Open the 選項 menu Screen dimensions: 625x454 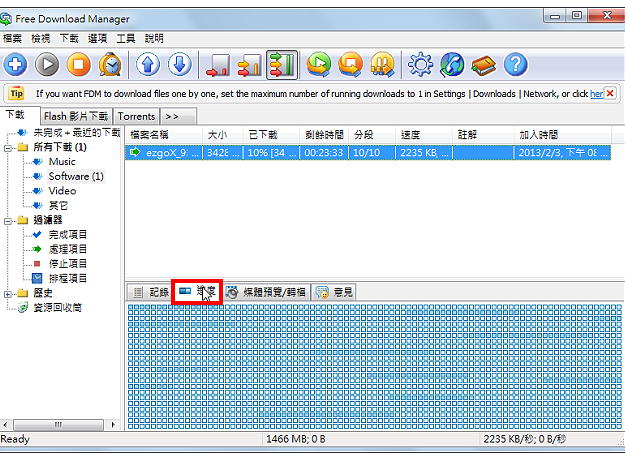97,38
